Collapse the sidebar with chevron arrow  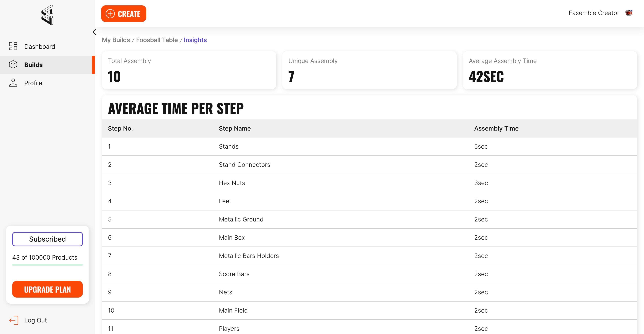[x=94, y=32]
